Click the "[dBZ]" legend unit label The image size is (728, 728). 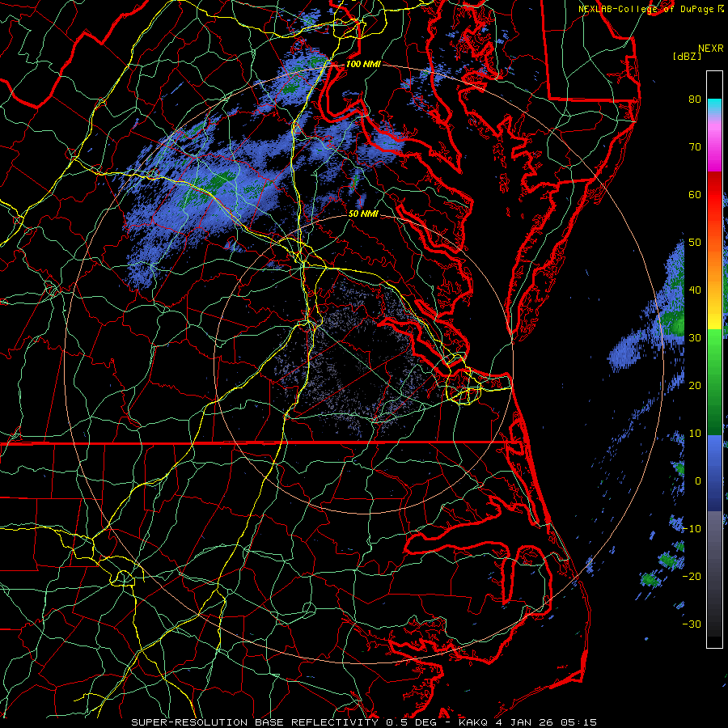(x=687, y=57)
